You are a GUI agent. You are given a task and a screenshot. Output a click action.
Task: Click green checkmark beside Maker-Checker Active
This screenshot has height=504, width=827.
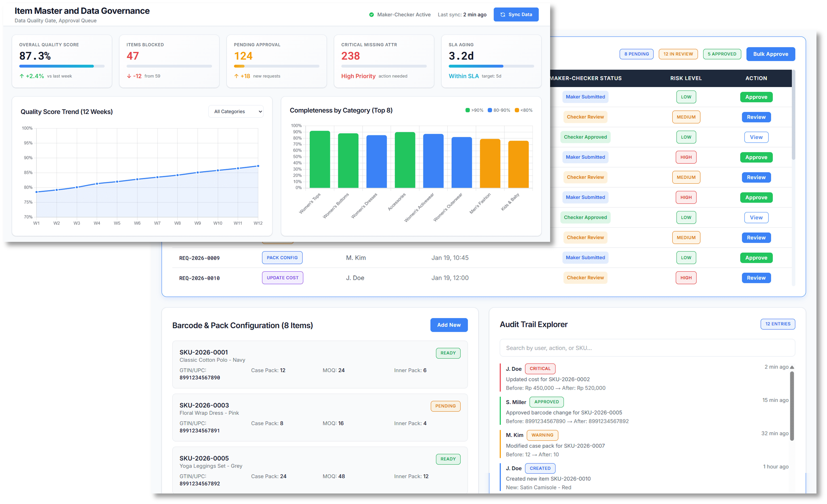[x=371, y=15]
